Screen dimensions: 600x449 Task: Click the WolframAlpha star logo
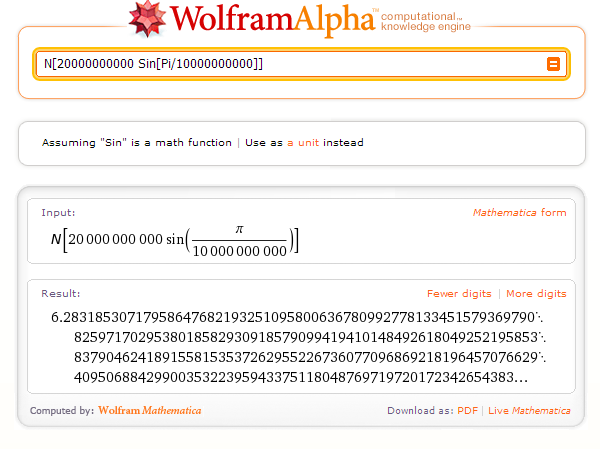(x=147, y=19)
